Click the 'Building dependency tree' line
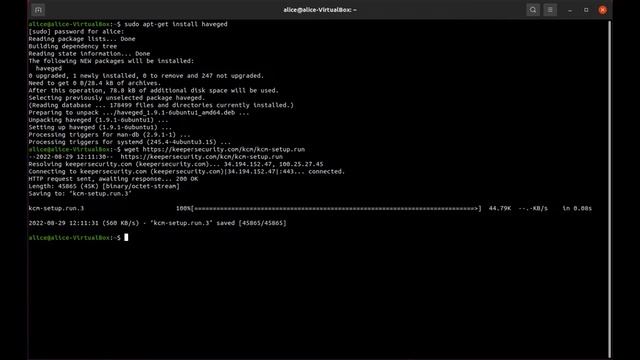This screenshot has height=360, width=640. pyautogui.click(x=73, y=46)
